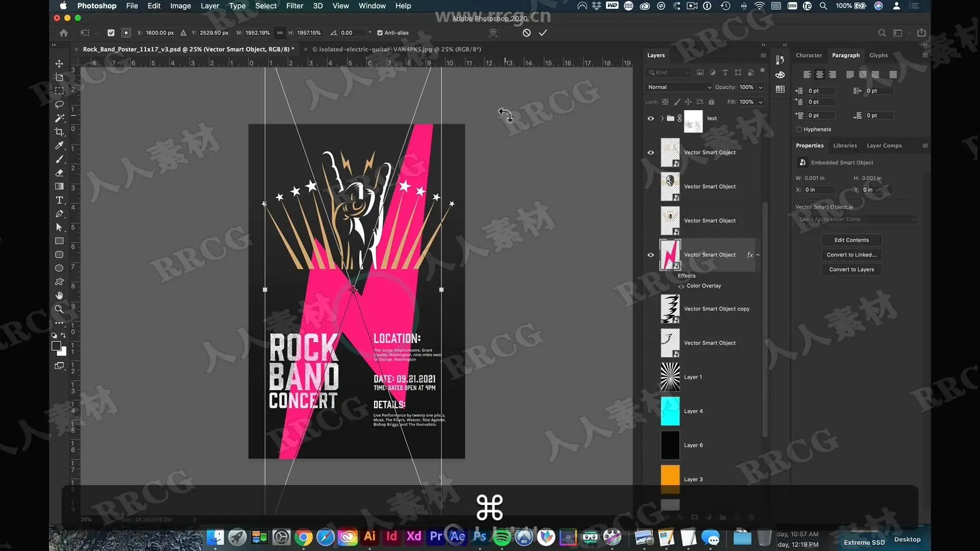Select the Move tool
The width and height of the screenshot is (980, 551).
click(x=59, y=64)
